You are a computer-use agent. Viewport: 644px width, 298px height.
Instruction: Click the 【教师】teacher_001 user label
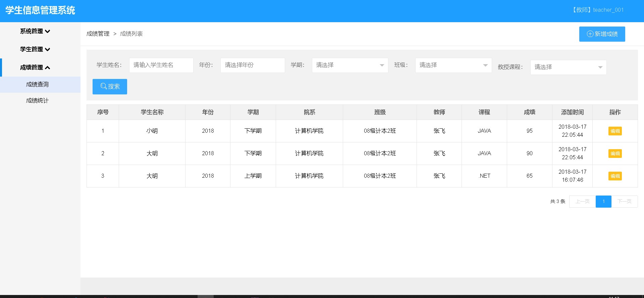[597, 10]
